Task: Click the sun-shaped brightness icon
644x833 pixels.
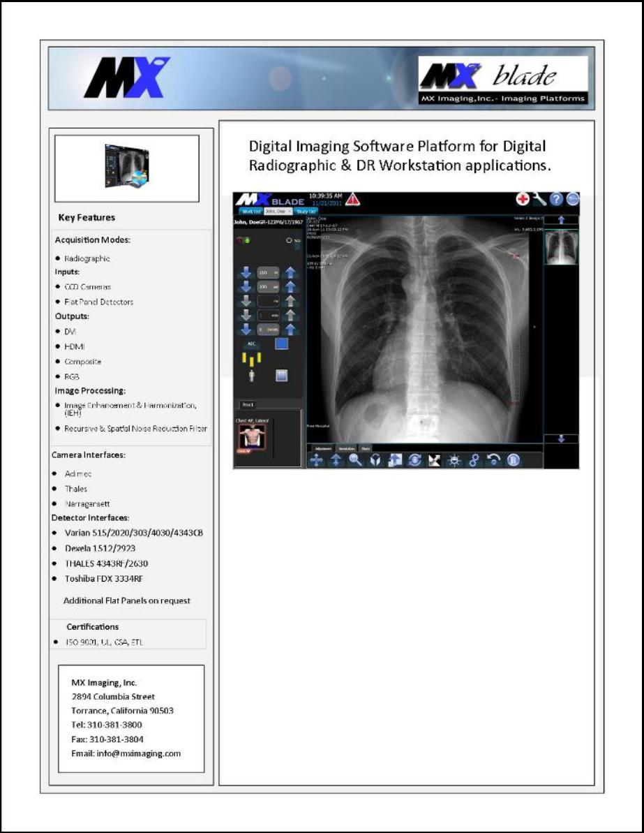Action: click(x=454, y=460)
